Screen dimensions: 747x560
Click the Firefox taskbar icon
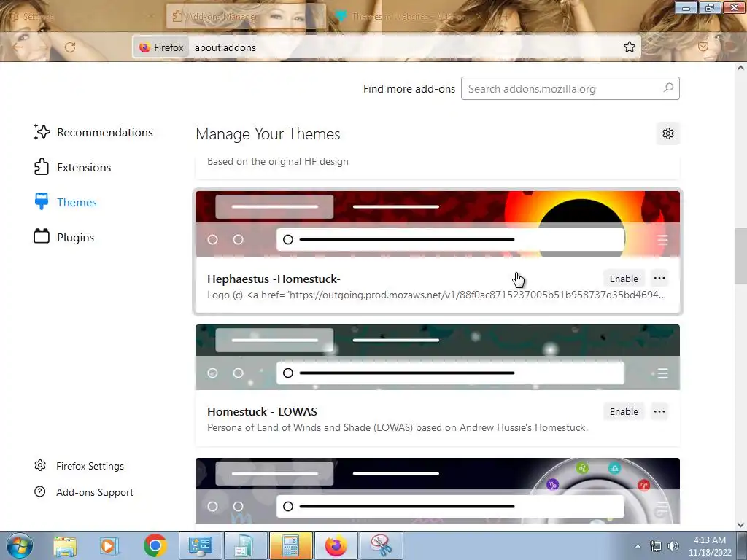[336, 545]
